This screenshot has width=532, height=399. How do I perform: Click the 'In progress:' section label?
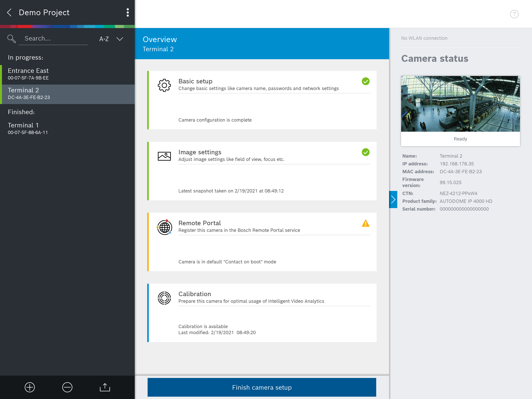[x=26, y=57]
